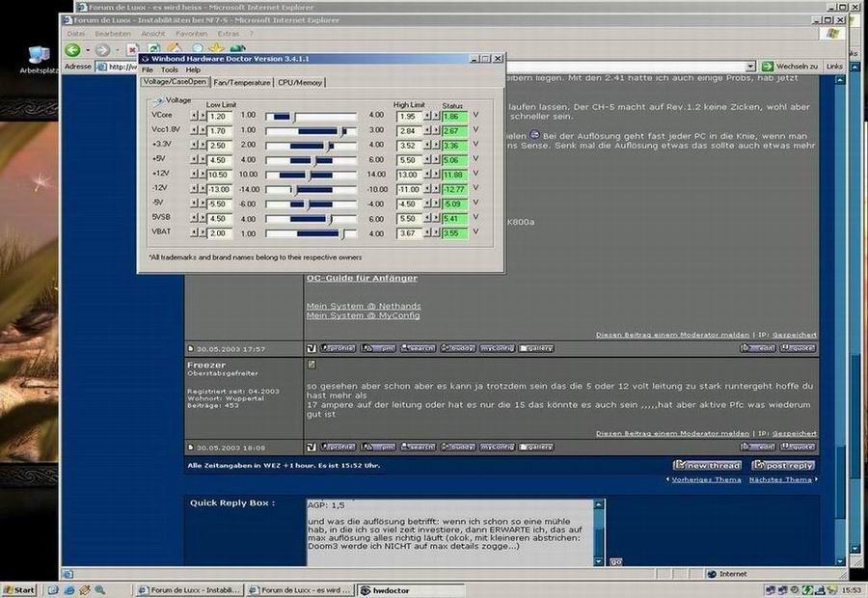Screen dimensions: 868x598
Task: Click gallery button in the 17:57 post row
Action: point(536,348)
